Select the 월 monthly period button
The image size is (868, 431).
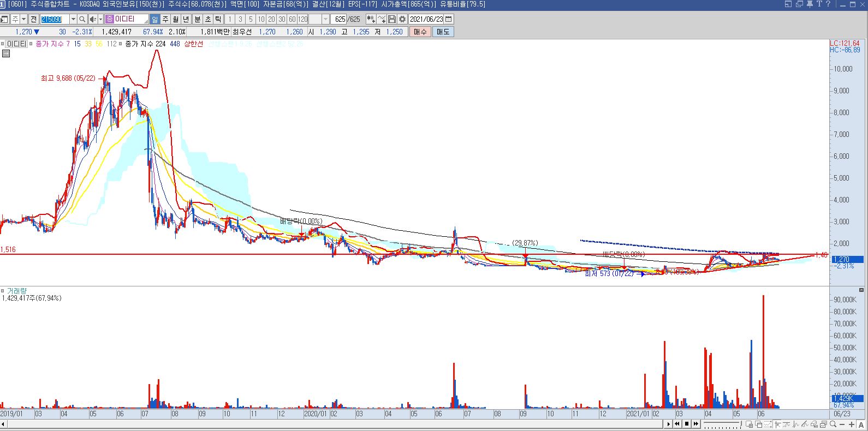tap(175, 19)
